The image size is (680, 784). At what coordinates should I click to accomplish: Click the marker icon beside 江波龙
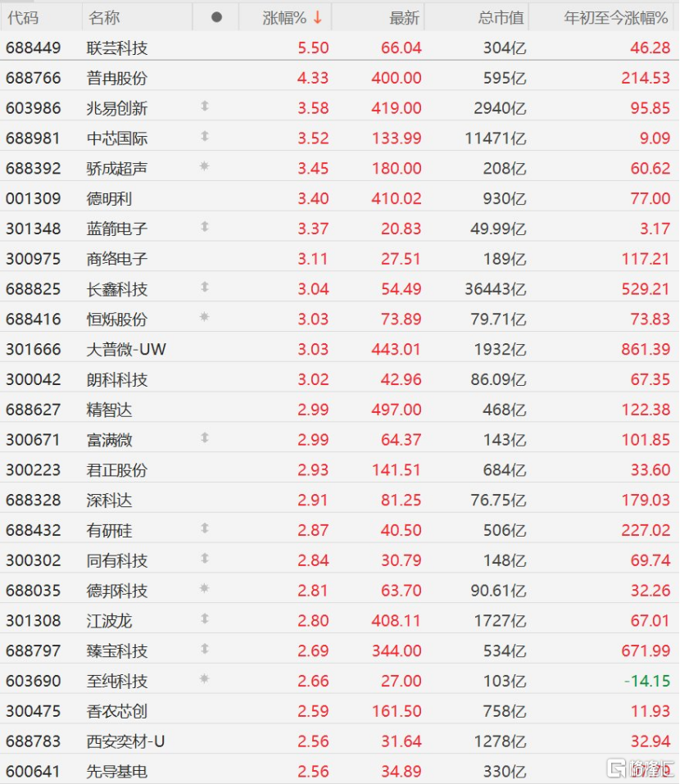205,619
